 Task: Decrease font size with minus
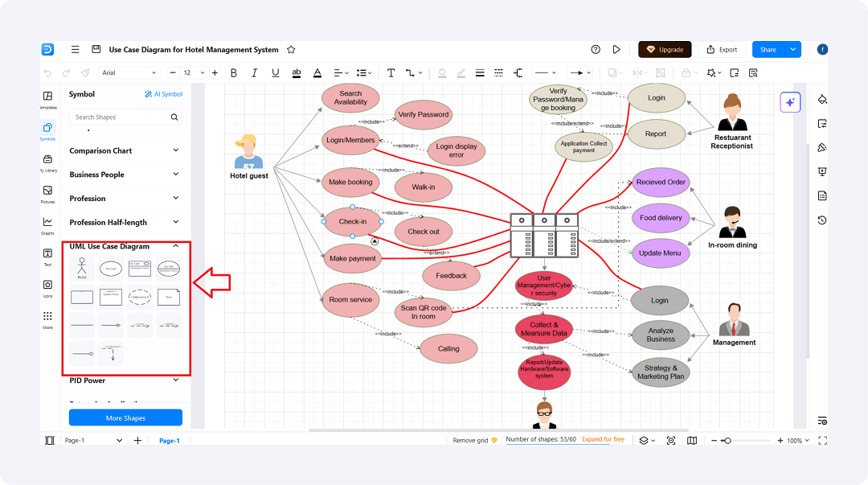tap(173, 72)
